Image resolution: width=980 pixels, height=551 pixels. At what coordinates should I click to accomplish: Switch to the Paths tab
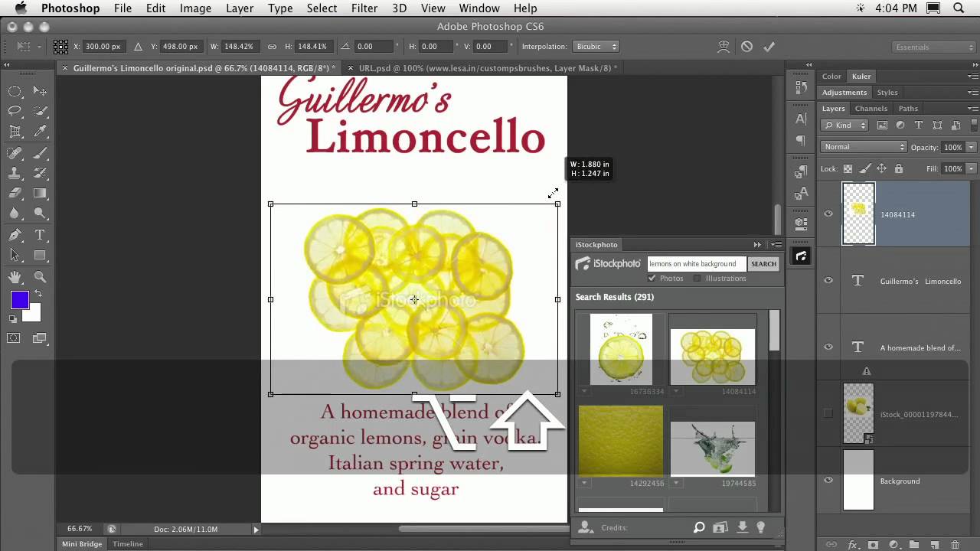tap(908, 109)
